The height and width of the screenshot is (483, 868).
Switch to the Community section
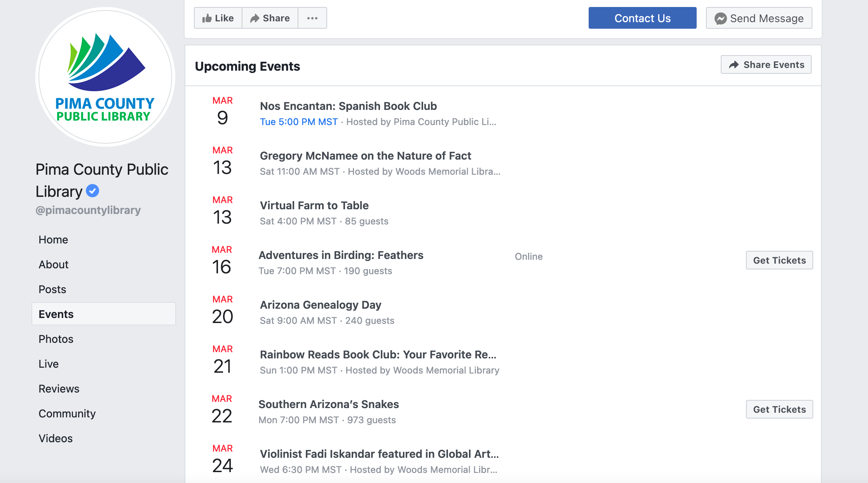[67, 414]
